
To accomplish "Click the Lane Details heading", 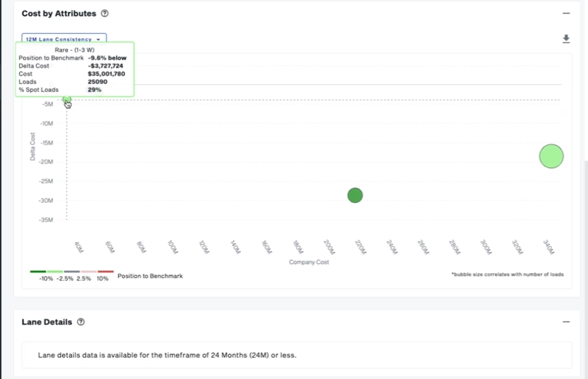I will 47,322.
